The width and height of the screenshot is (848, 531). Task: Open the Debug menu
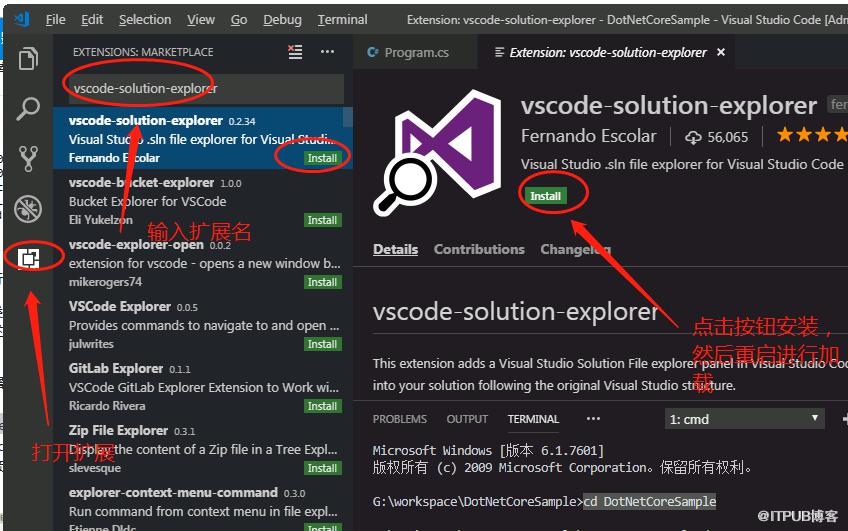point(282,20)
